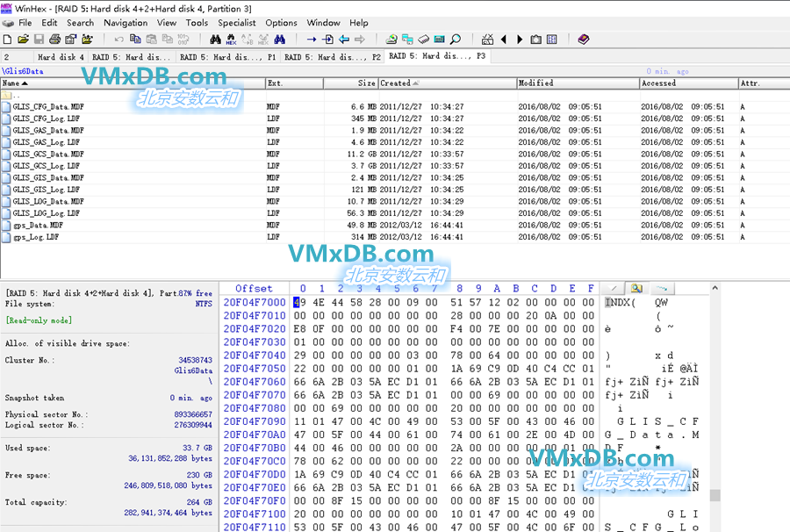The image size is (790, 532).
Task: Click the Copy Block toolbar icon
Action: pos(135,40)
